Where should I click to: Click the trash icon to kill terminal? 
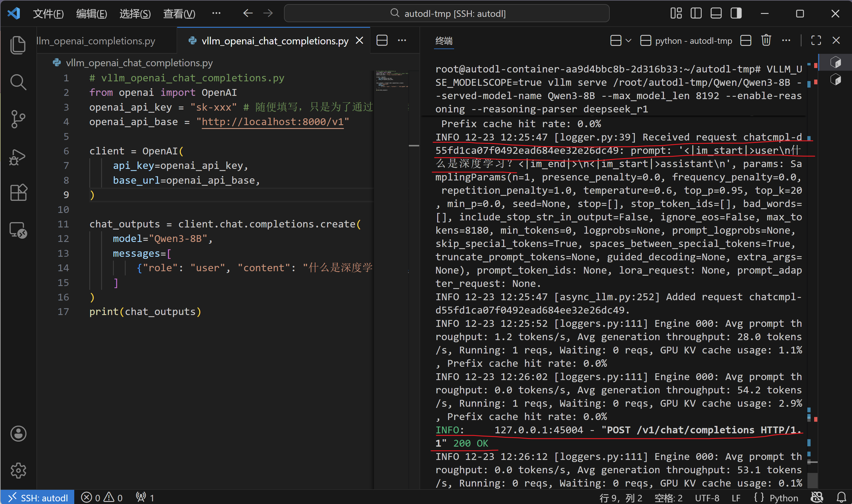pyautogui.click(x=766, y=41)
